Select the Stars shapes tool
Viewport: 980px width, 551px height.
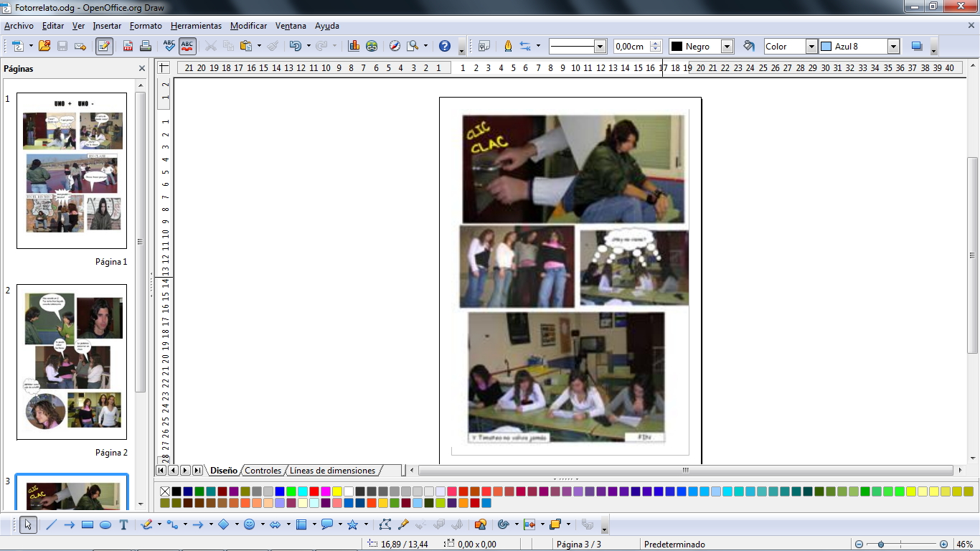(x=352, y=524)
